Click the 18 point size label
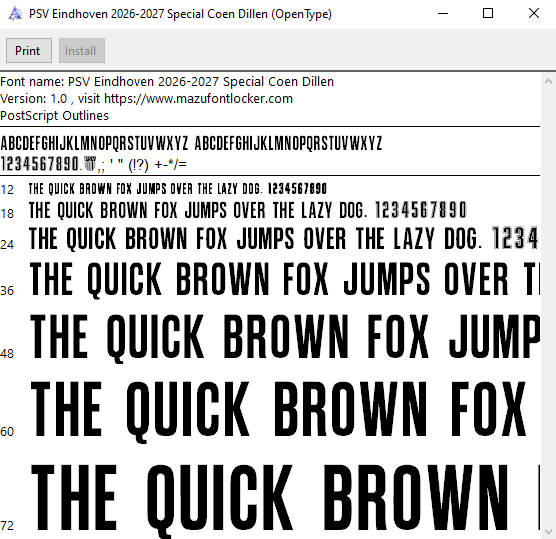 (7, 213)
